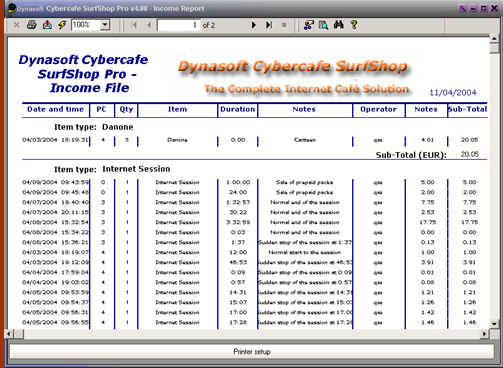The image size is (503, 368).
Task: Click the sub-total value 17.75 in the last column
Action: (469, 222)
